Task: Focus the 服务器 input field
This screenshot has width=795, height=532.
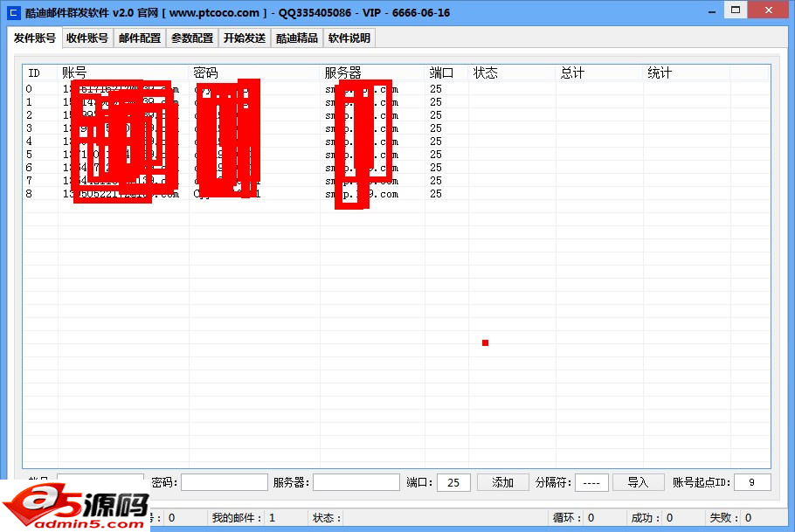Action: pos(356,482)
